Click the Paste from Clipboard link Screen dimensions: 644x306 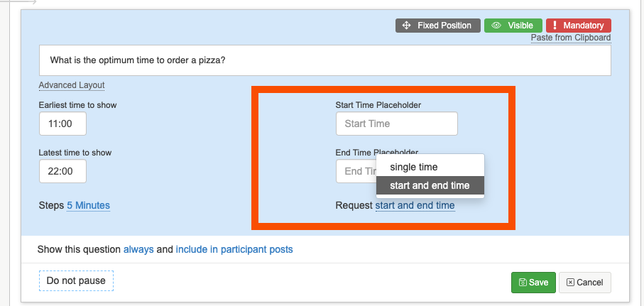(x=570, y=38)
